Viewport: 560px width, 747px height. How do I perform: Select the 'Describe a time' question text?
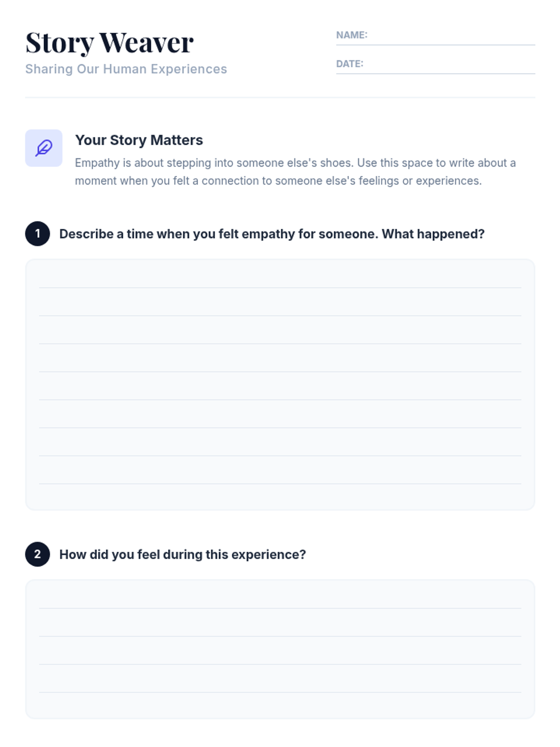pyautogui.click(x=272, y=234)
